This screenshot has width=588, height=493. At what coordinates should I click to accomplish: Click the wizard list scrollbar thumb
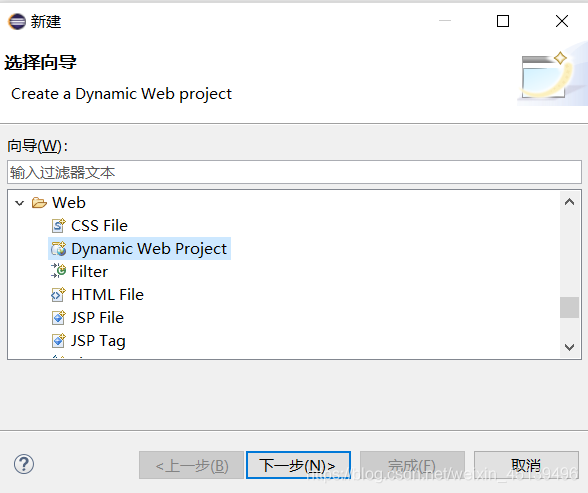569,307
